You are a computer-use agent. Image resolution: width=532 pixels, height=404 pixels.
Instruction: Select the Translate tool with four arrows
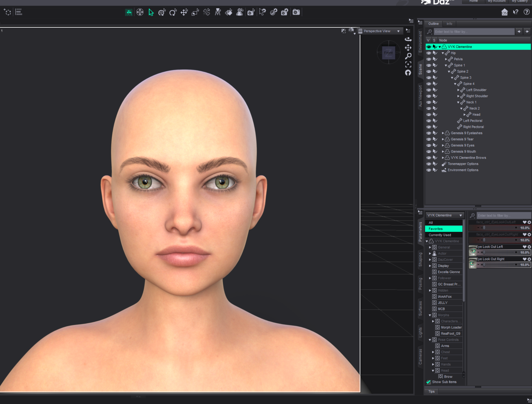(184, 12)
